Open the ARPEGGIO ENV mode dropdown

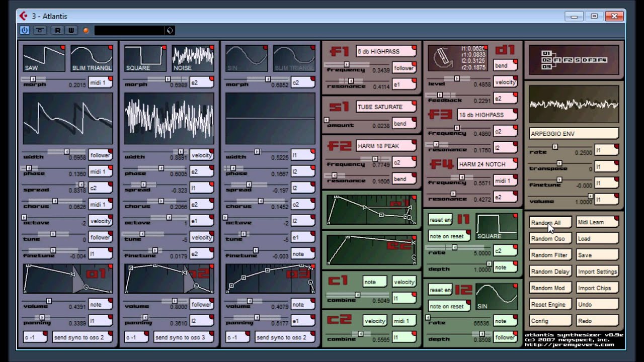tap(574, 134)
